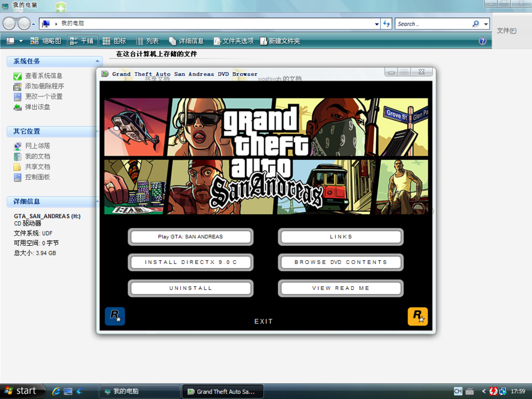Click the GTA San Andreas banner artwork
532x399 pixels.
click(266, 156)
